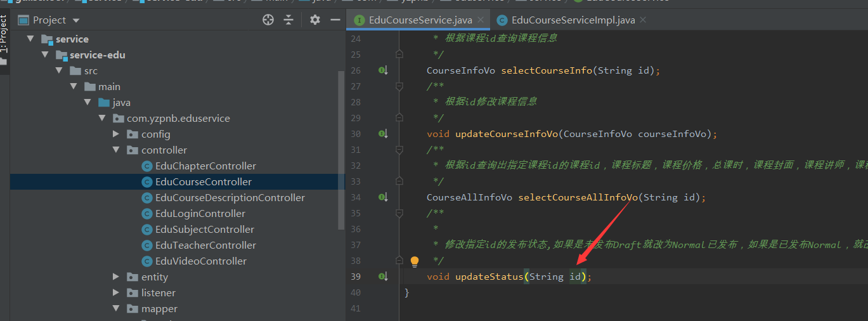The height and width of the screenshot is (321, 868).
Task: Expand the entity package
Action: [x=116, y=277]
